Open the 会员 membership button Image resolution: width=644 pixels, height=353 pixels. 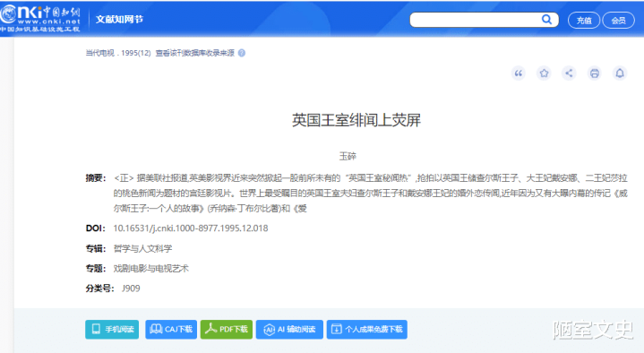point(618,20)
